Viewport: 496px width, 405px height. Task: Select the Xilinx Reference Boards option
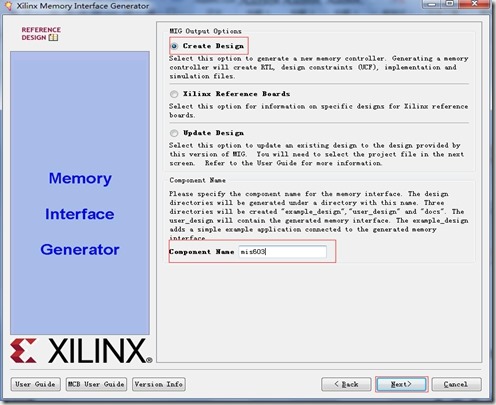(174, 94)
